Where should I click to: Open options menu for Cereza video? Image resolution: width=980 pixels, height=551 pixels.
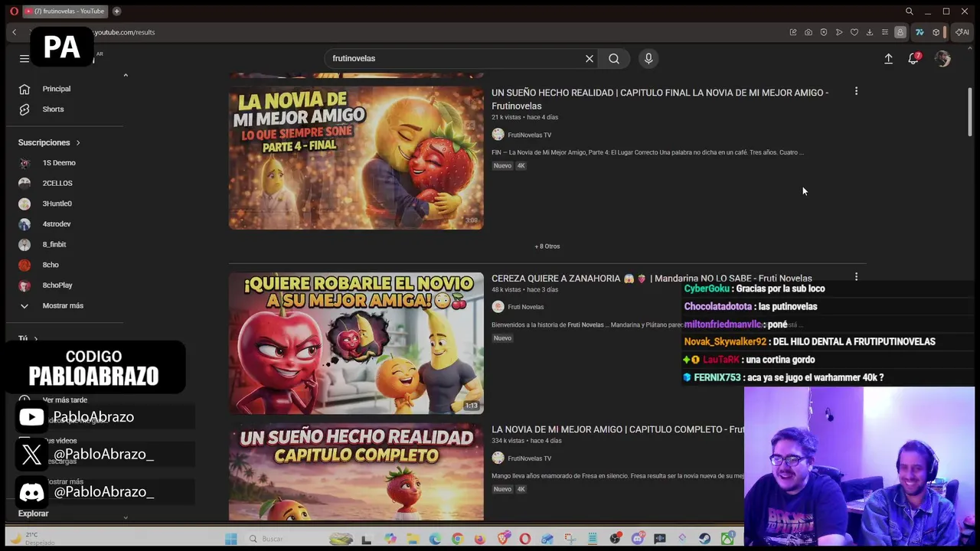[x=856, y=276]
